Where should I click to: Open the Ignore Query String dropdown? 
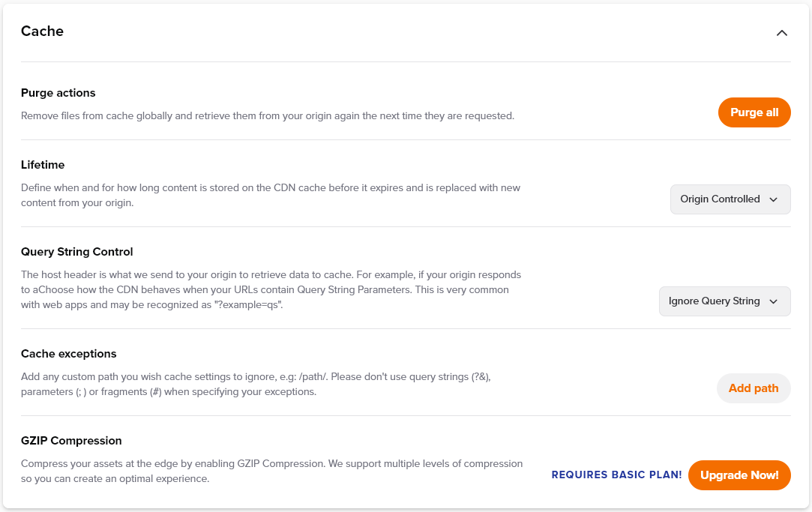tap(724, 301)
